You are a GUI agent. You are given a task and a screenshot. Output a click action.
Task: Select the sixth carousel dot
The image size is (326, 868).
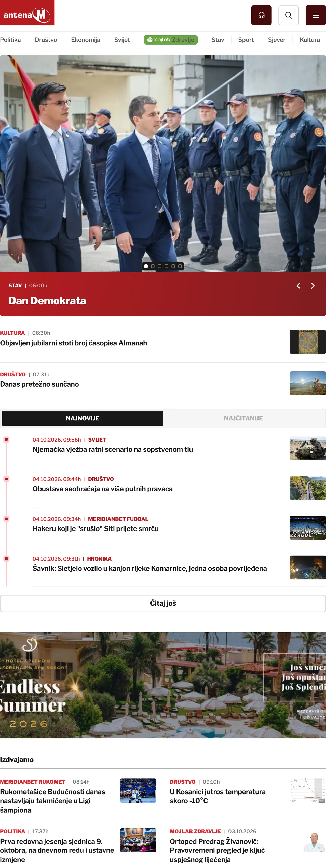coord(180,266)
